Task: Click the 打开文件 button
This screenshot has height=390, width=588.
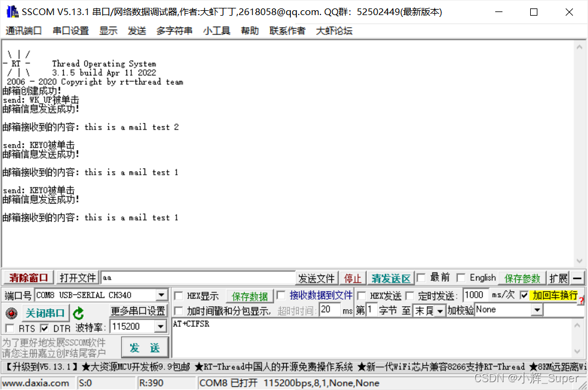Action: (78, 278)
